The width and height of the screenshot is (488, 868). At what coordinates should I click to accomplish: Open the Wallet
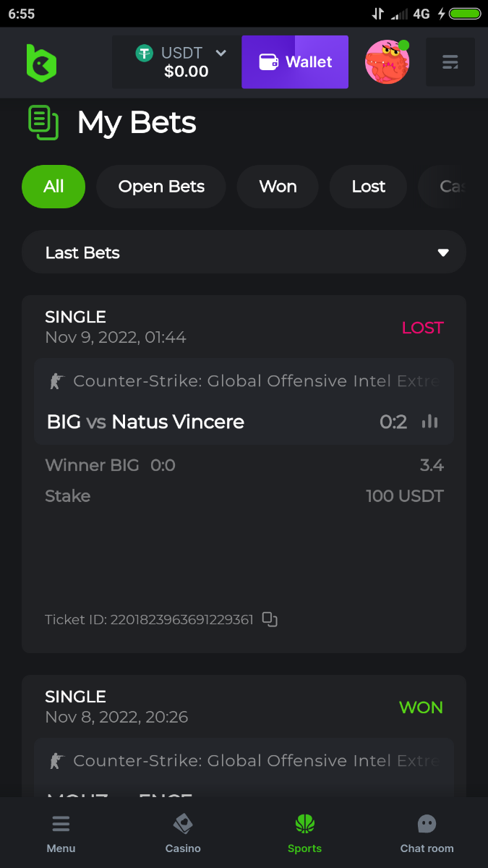[295, 62]
